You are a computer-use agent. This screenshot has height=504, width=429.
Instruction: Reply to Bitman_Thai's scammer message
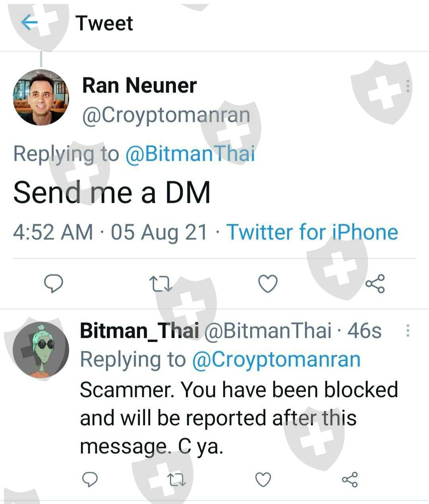coord(90,479)
